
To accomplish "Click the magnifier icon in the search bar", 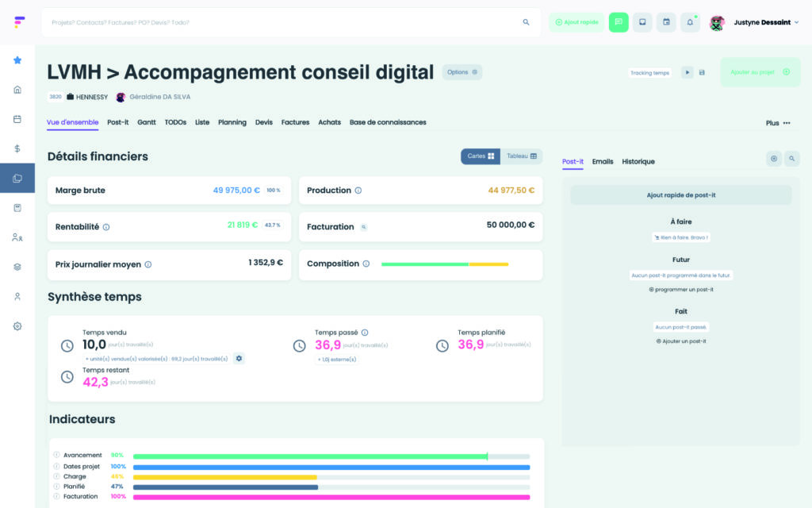I will 526,22.
